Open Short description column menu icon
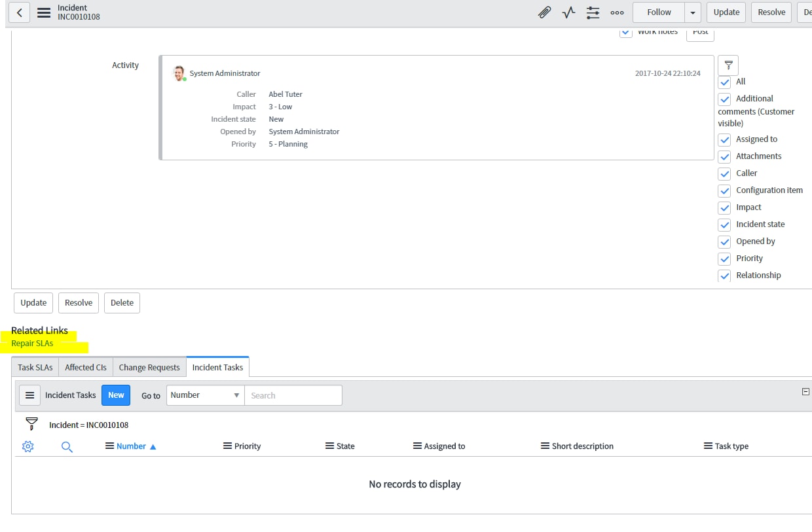The height and width of the screenshot is (532, 812). tap(545, 446)
